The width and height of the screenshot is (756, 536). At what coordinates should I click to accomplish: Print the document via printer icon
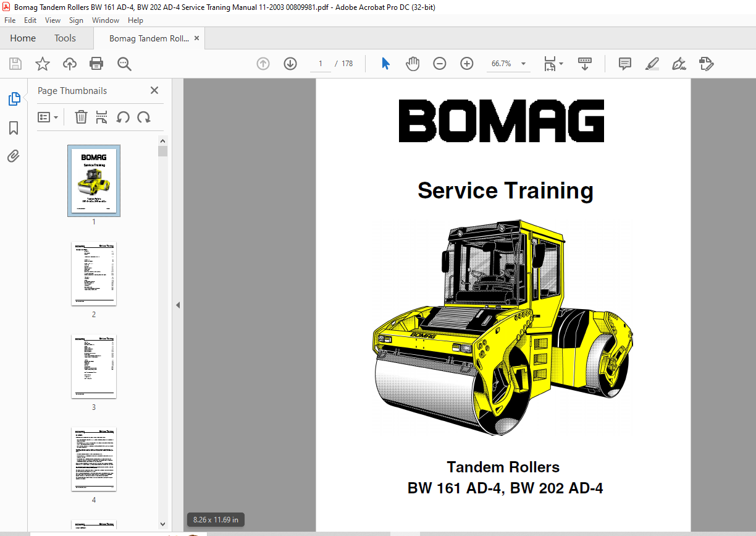coord(96,64)
